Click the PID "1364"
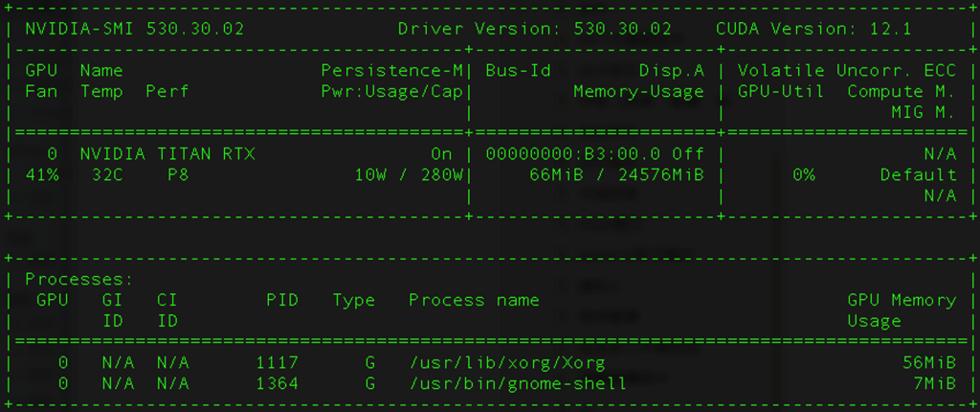Image resolution: width=980 pixels, height=412 pixels. pyautogui.click(x=277, y=383)
